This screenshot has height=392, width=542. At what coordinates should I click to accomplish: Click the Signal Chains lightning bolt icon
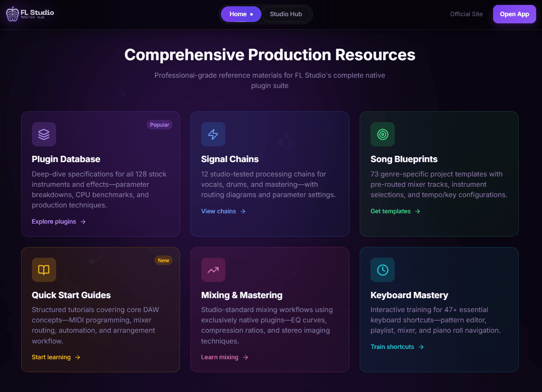213,134
